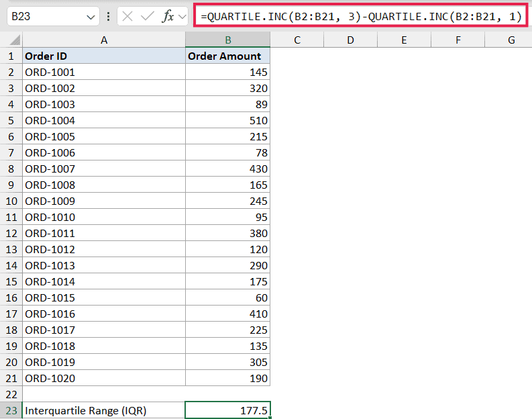Select the order amount 510
The height and width of the screenshot is (419, 532).
pos(227,120)
